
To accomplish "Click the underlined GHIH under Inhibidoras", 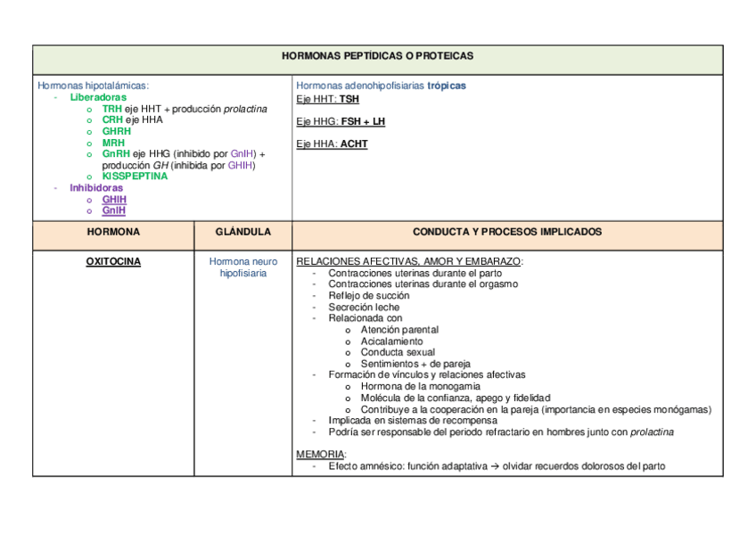I will (113, 200).
